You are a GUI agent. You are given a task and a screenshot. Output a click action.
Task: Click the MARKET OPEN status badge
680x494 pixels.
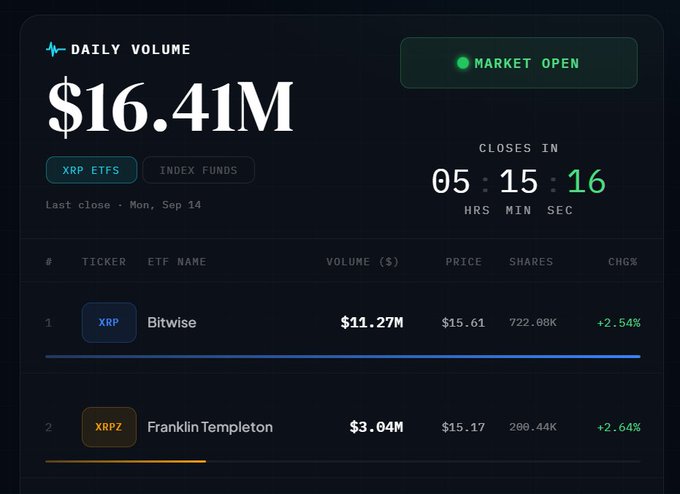[x=519, y=63]
